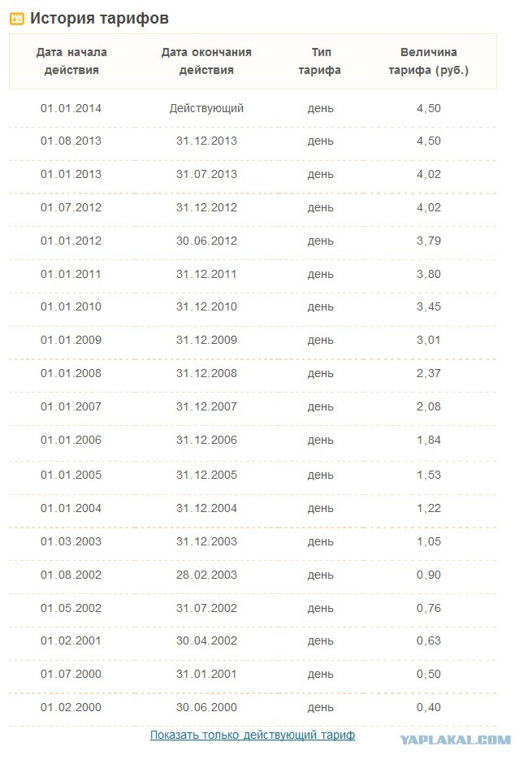Select the start date 01.01.2014 cell
This screenshot has width=532, height=764.
click(71, 108)
